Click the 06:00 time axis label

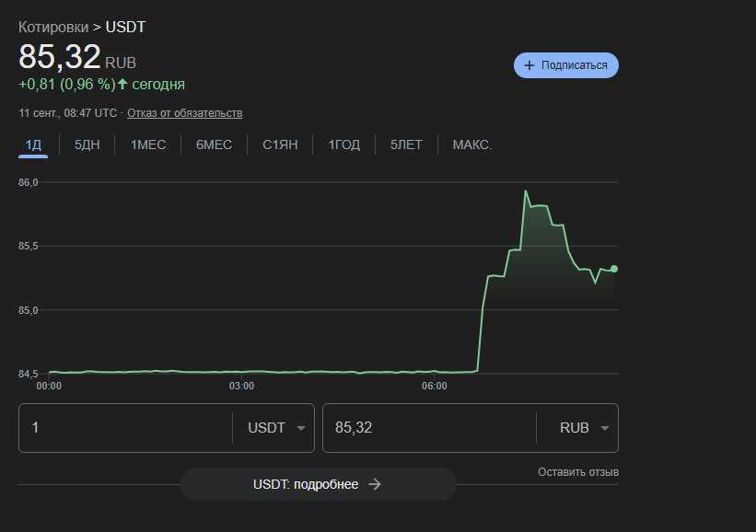tap(435, 386)
